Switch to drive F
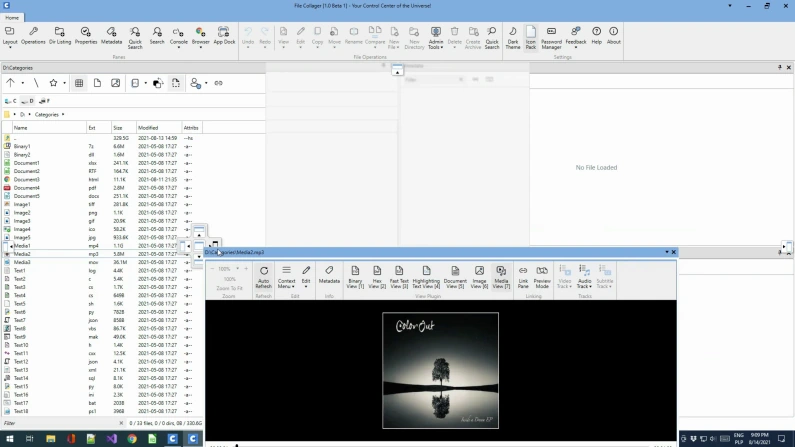 click(x=45, y=101)
